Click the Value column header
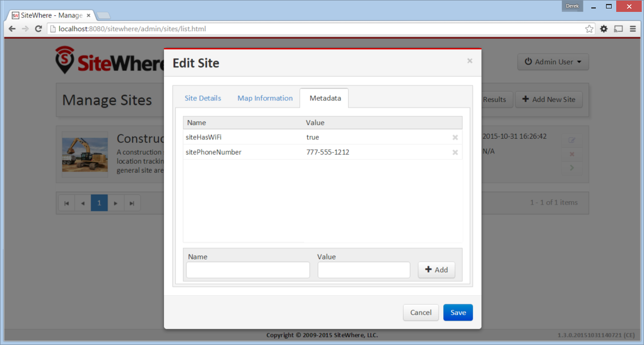This screenshot has height=345, width=644. (315, 123)
